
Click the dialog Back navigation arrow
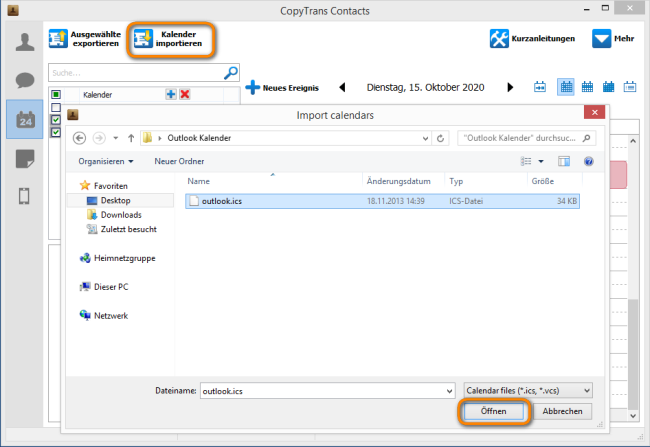[80, 138]
